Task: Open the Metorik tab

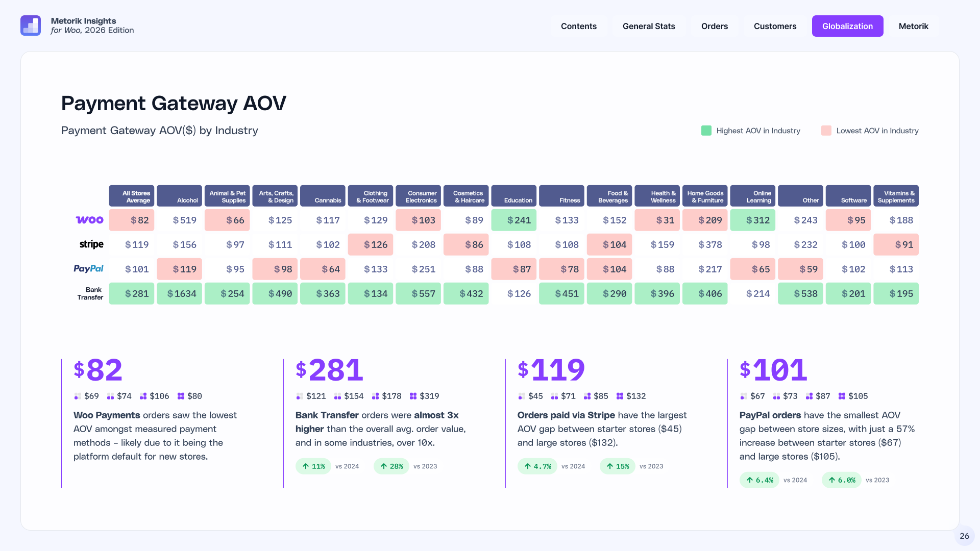Action: [913, 26]
